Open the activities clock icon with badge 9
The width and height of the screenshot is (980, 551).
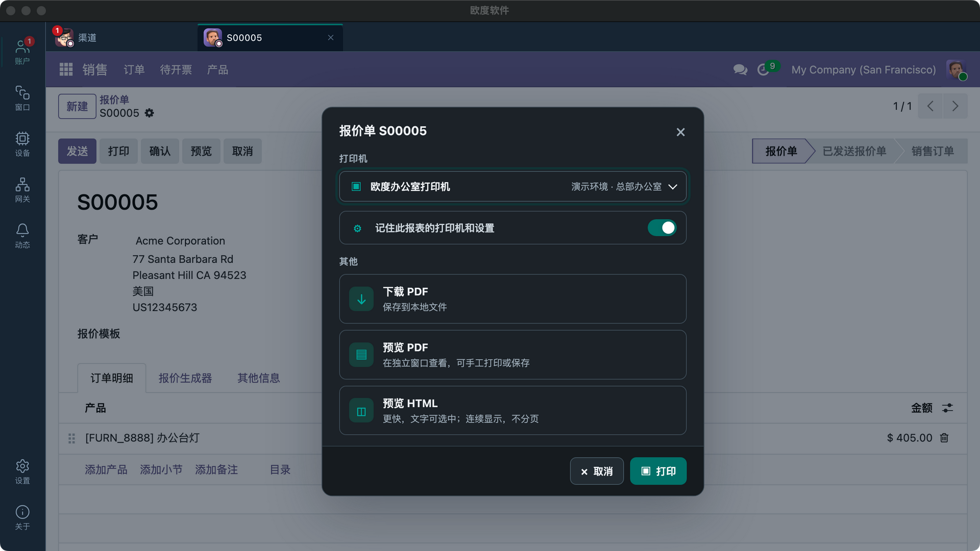pos(764,69)
